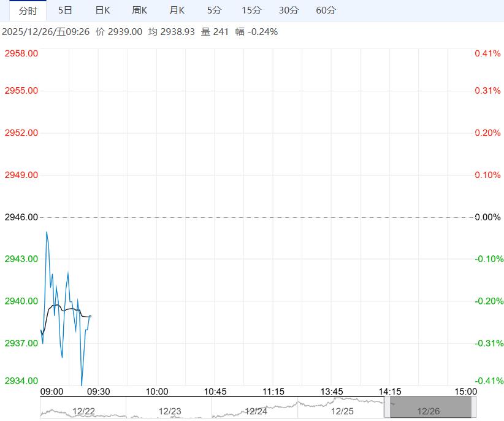Jump to 12/22 in the timeline navigator

[83, 411]
